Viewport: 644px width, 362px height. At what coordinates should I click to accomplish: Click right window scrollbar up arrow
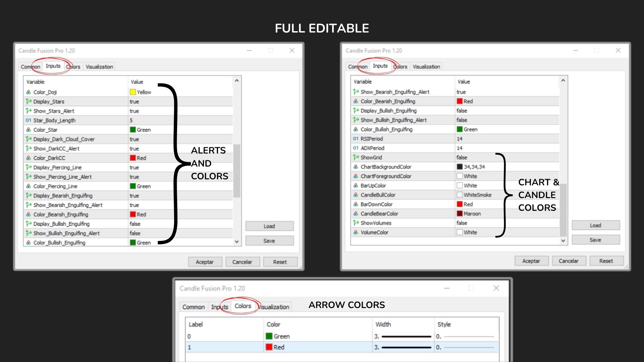(563, 80)
